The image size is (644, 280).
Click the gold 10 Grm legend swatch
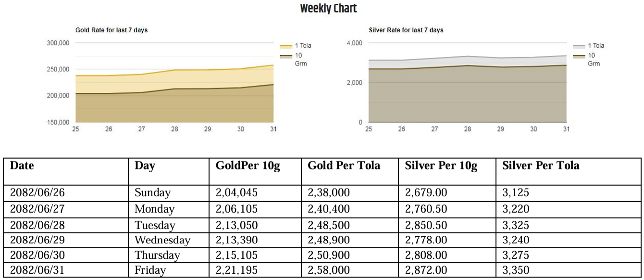pos(286,56)
